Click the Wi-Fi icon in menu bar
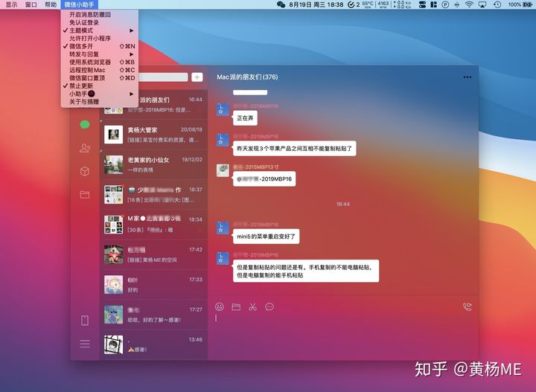 click(x=469, y=4)
